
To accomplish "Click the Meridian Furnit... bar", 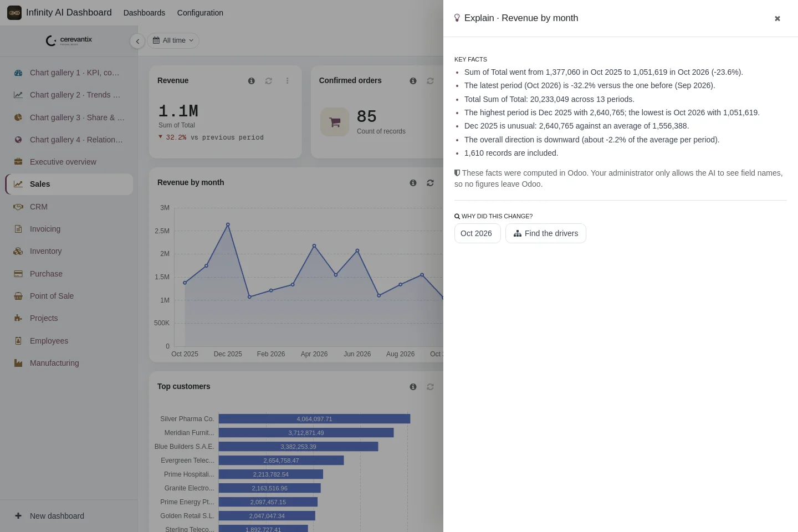I will click(x=306, y=433).
